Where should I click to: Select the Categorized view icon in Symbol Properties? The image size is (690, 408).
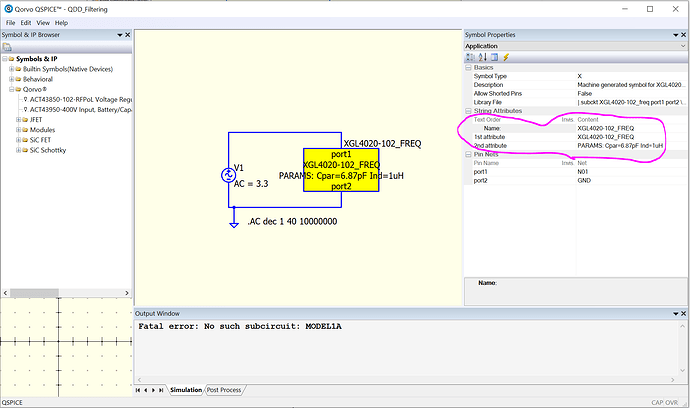click(x=470, y=57)
